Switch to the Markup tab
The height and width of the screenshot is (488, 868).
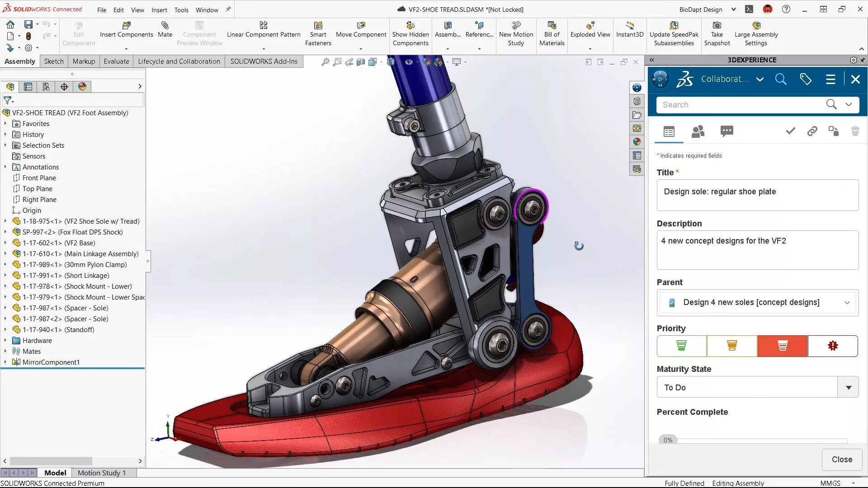pyautogui.click(x=84, y=61)
